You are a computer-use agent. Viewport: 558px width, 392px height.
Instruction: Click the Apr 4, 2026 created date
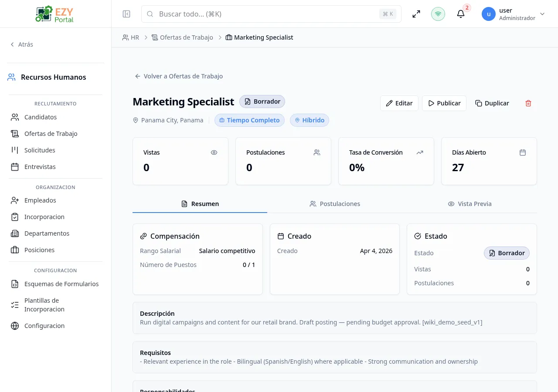pos(376,251)
